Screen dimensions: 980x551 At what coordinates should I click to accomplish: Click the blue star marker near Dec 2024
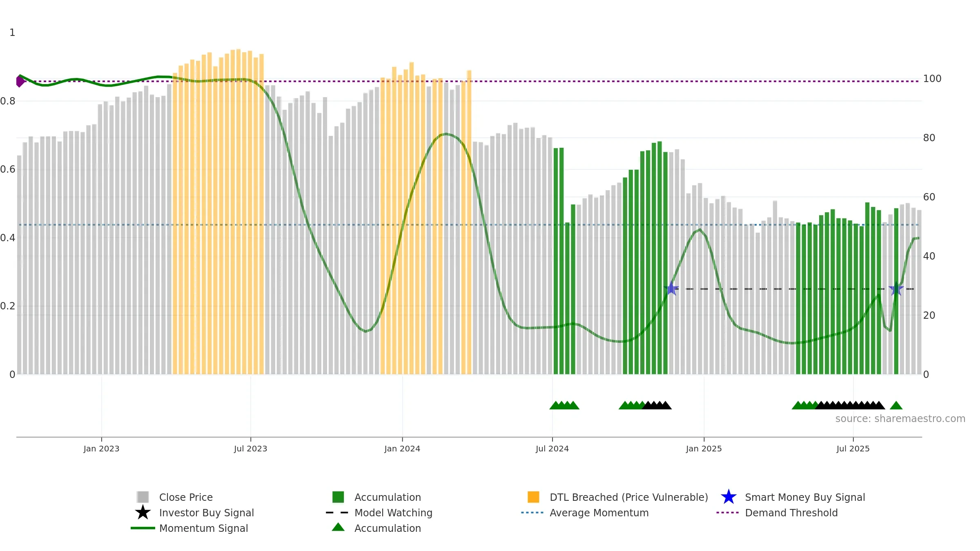click(x=671, y=289)
